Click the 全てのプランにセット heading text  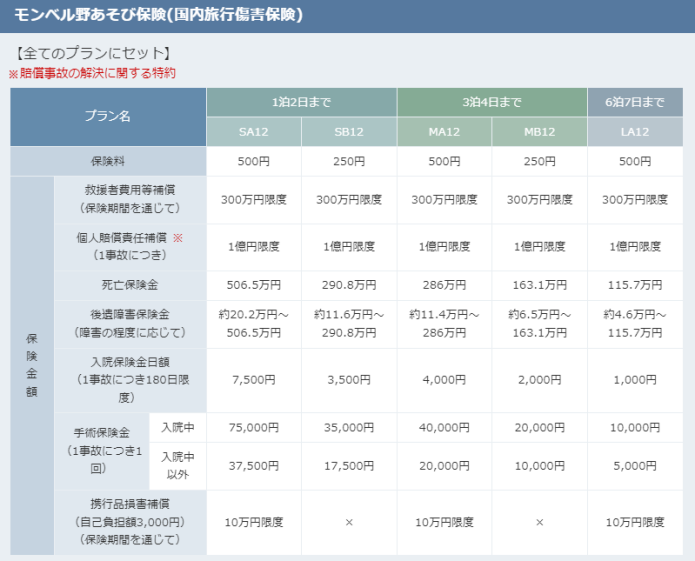(x=94, y=53)
